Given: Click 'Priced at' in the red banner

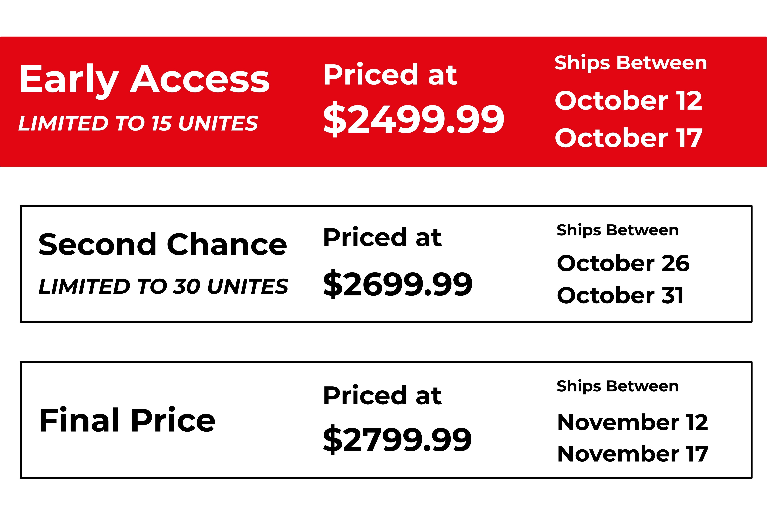Looking at the screenshot, I should coord(390,75).
